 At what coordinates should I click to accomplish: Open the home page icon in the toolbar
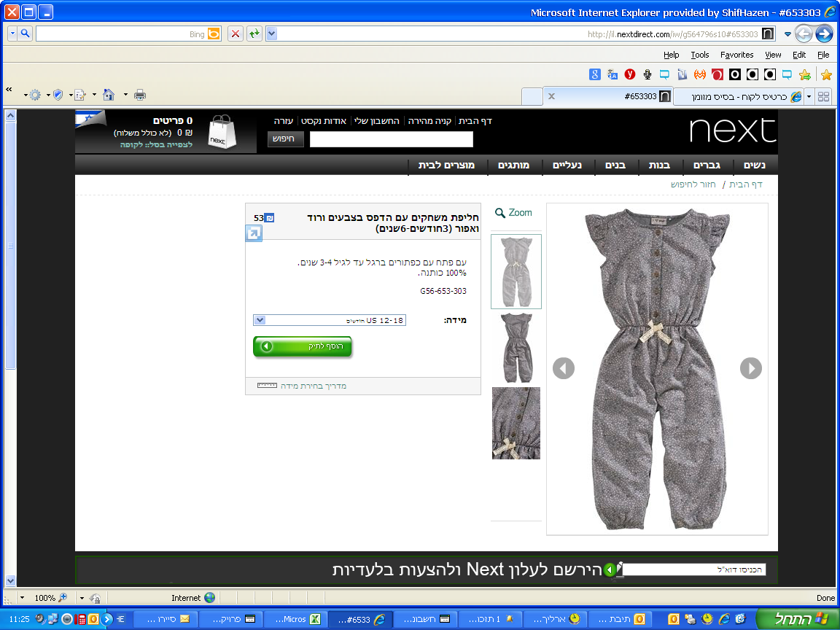coord(108,95)
